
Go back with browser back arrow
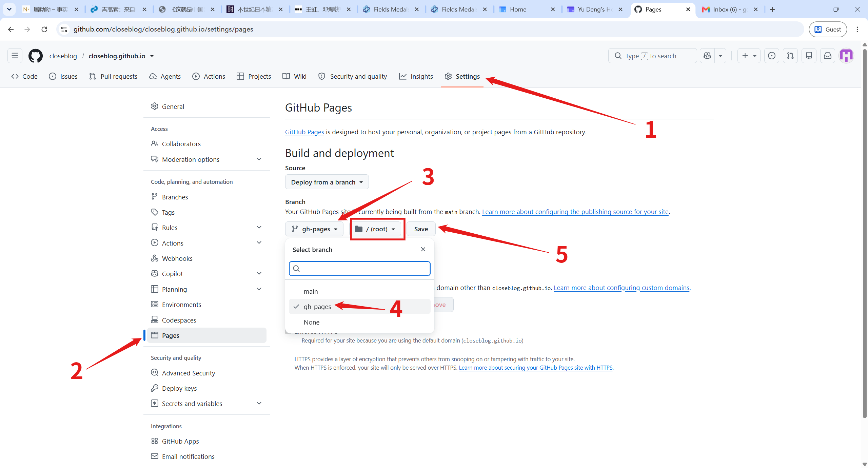11,29
